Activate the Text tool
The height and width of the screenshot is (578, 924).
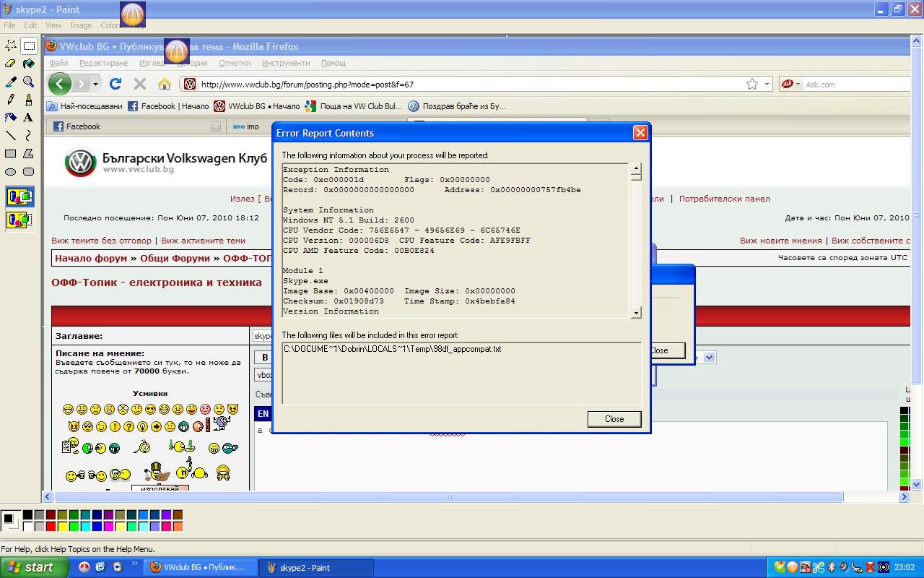point(28,117)
